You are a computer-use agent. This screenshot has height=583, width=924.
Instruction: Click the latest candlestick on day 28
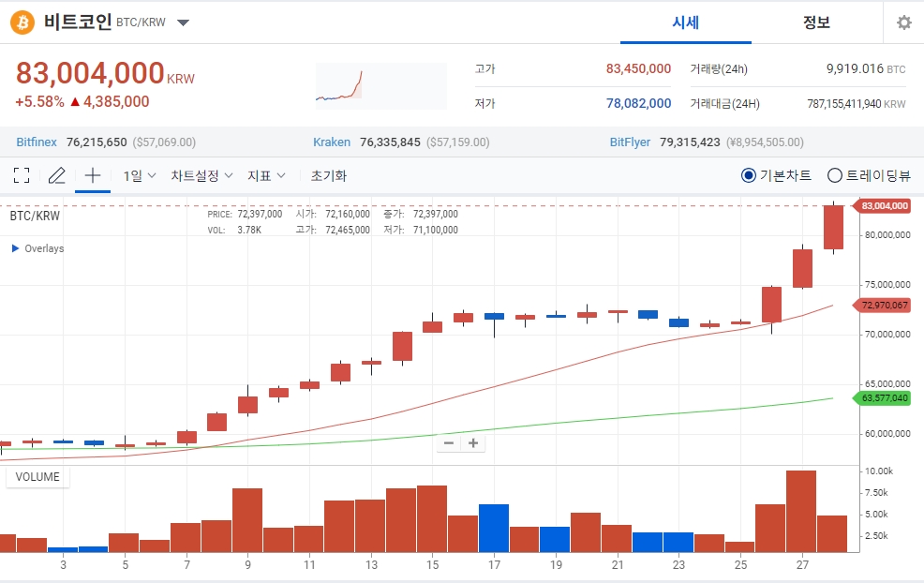(833, 228)
